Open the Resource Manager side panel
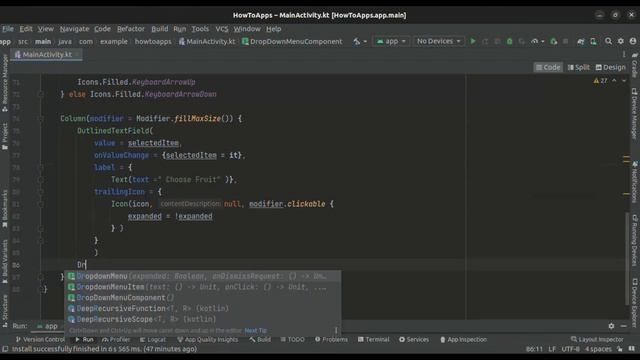The width and height of the screenshot is (640, 360). (x=5, y=83)
